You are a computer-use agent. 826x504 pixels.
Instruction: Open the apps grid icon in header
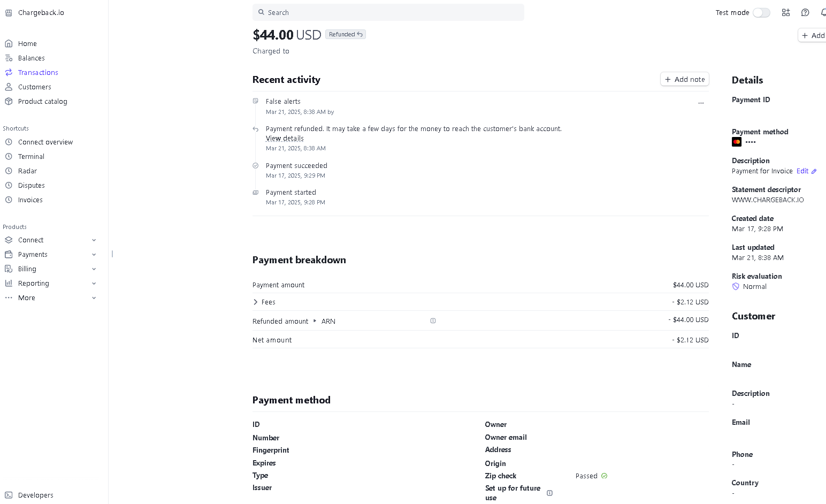786,12
